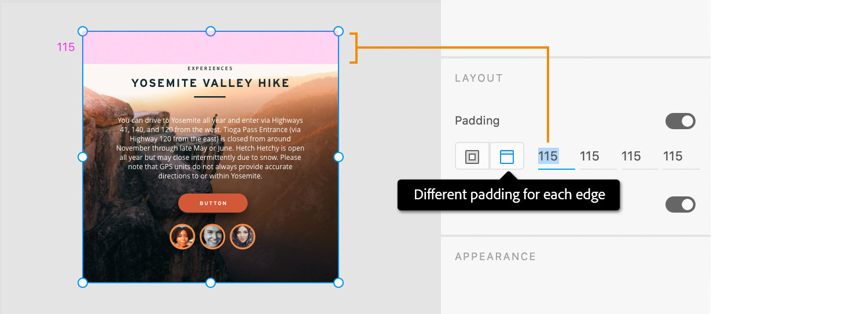Click the EXPERIENCES label on the card

(x=210, y=68)
